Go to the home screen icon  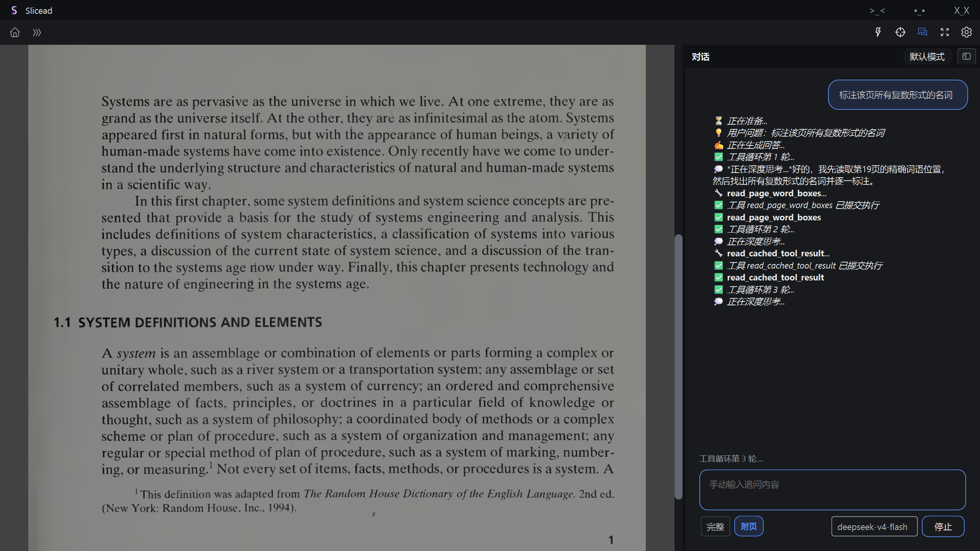[x=15, y=33]
